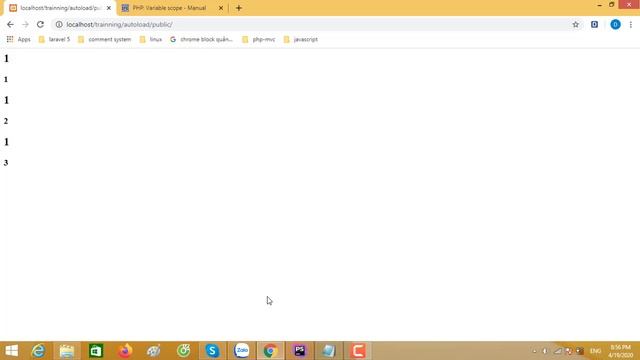Click the ENG language indicator

[x=596, y=351]
